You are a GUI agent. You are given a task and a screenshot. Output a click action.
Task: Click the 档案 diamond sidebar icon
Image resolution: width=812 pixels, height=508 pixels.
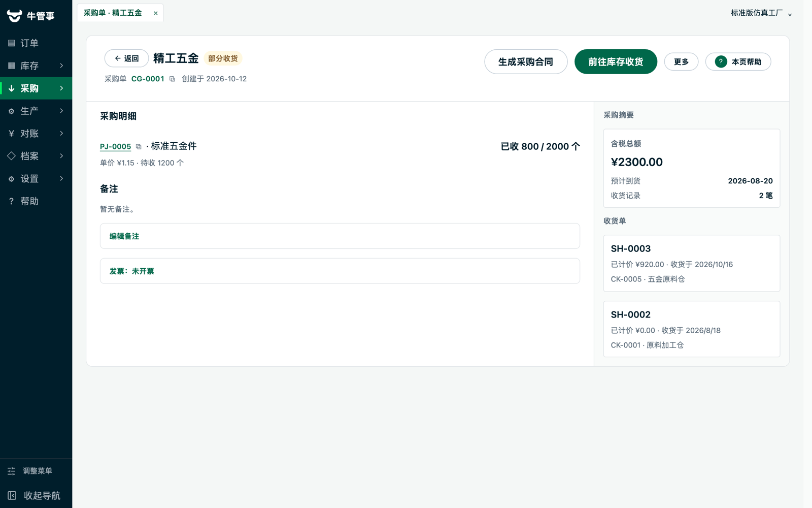11,156
